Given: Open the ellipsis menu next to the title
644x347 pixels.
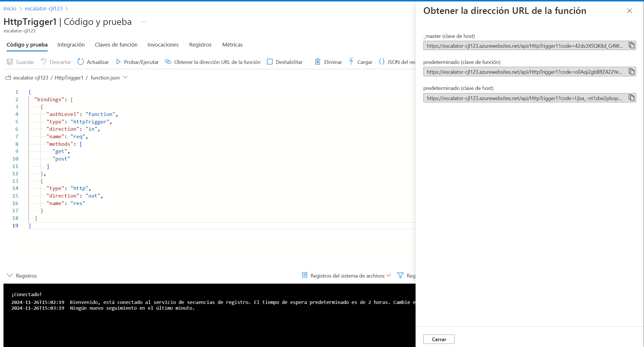Looking at the screenshot, I should pyautogui.click(x=143, y=21).
